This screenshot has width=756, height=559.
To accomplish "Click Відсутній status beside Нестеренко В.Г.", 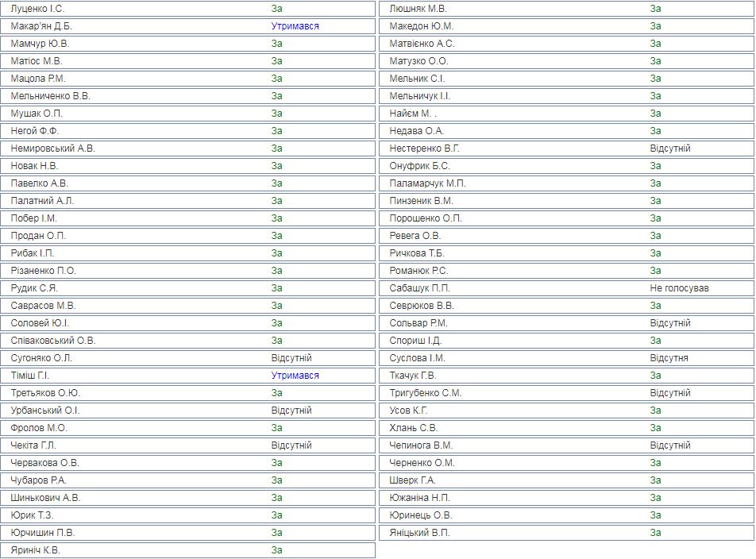I will click(x=670, y=148).
